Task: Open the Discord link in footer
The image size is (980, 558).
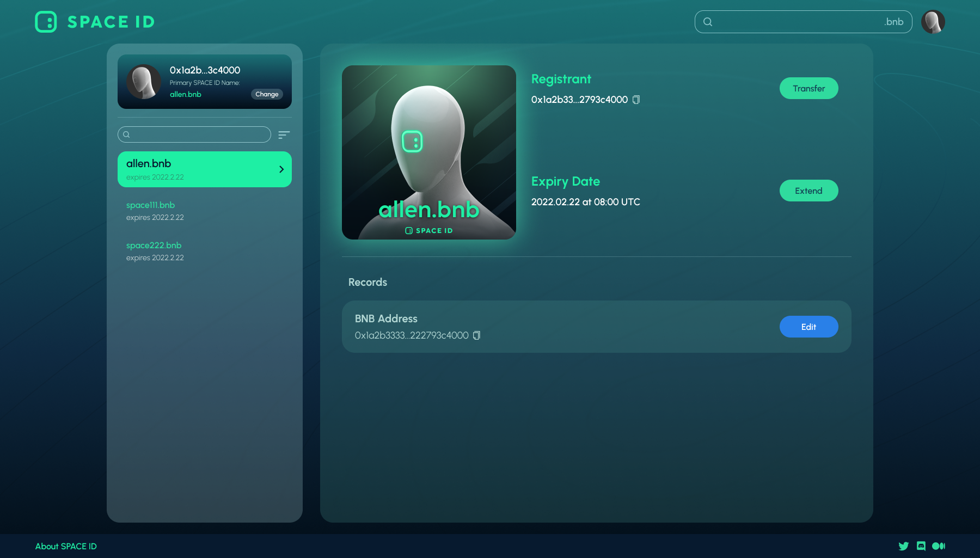Action: coord(921,546)
